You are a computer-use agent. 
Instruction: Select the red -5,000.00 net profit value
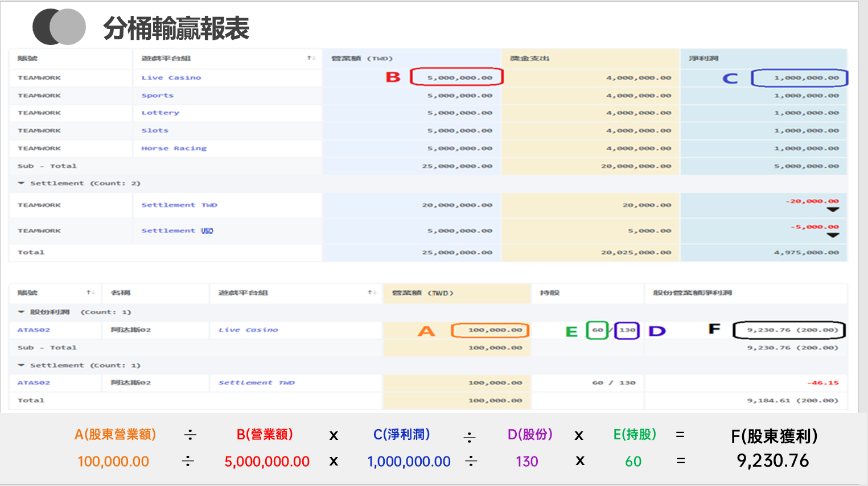(x=814, y=226)
